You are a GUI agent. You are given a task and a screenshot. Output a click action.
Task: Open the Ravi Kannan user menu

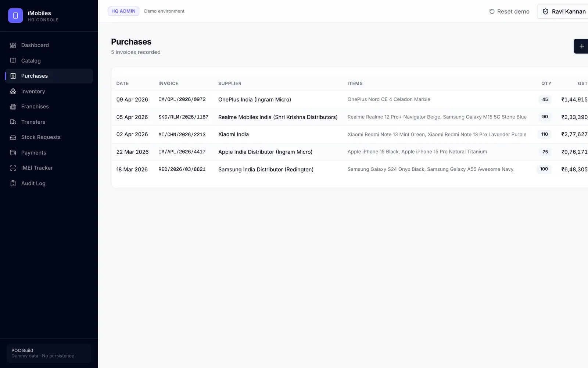tap(563, 11)
